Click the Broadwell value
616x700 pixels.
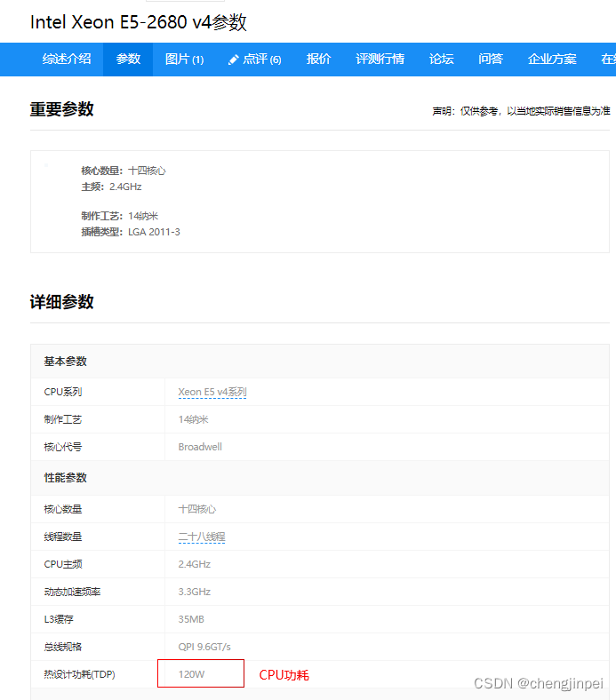click(200, 447)
